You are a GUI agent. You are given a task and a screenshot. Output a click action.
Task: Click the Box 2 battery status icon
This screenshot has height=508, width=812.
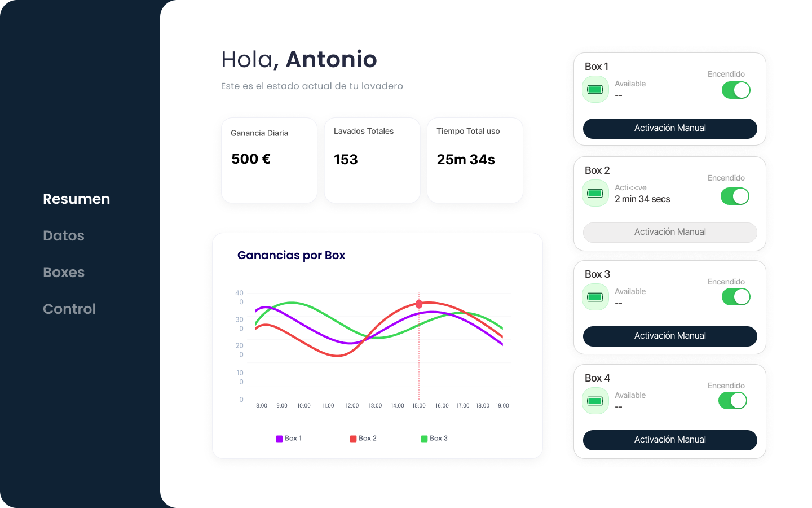pos(595,193)
